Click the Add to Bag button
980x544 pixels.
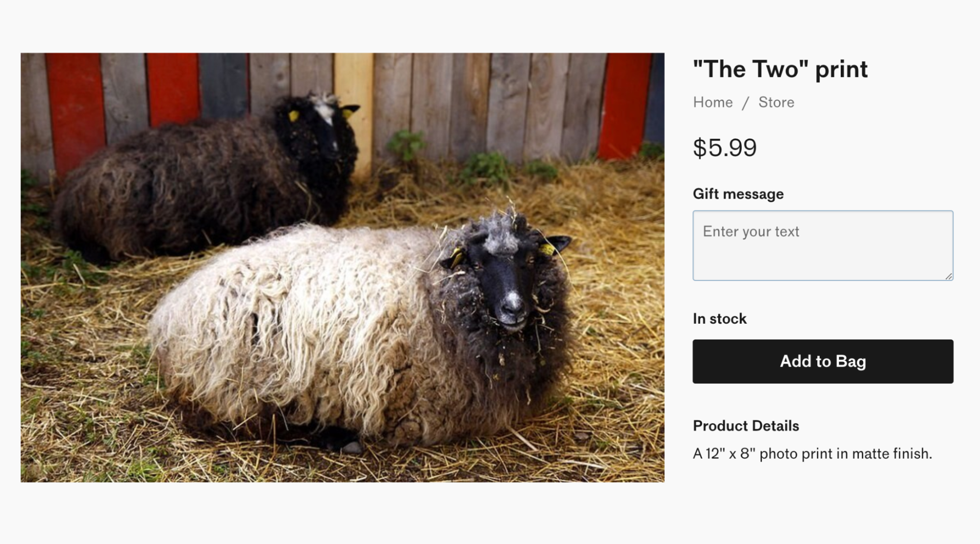pos(823,362)
